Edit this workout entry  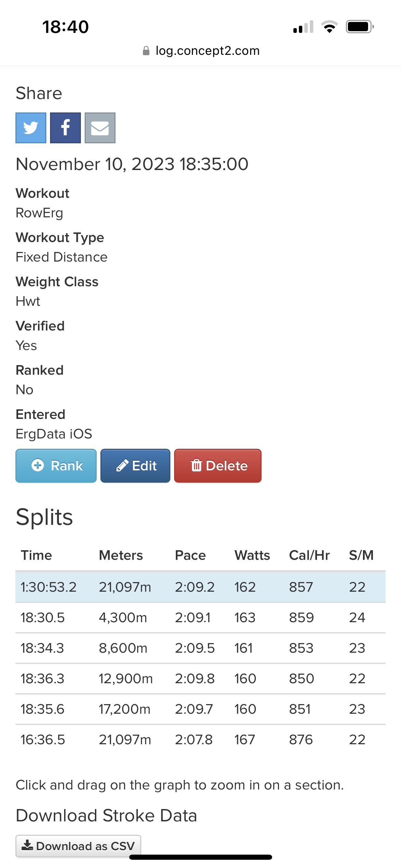coord(135,466)
